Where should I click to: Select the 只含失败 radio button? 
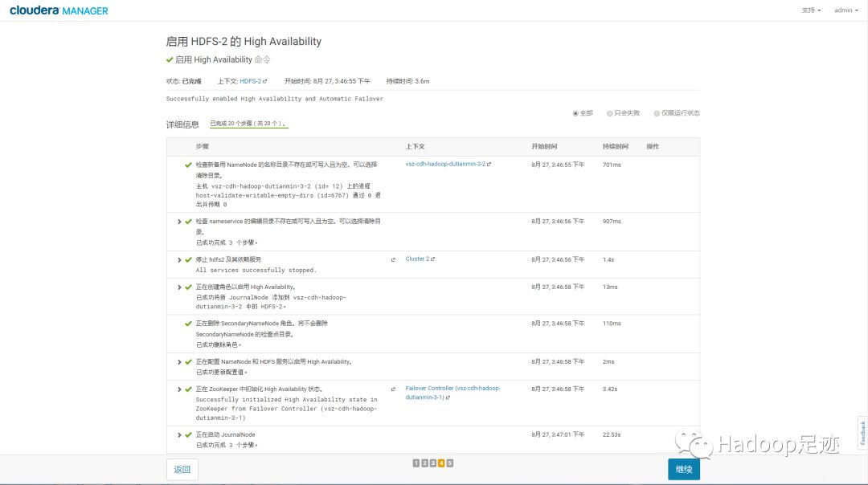pos(609,113)
